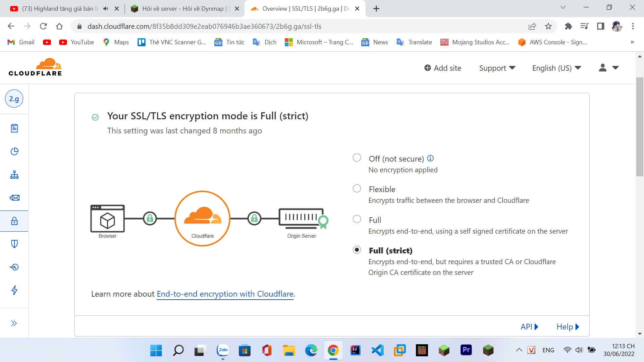Open Analytics pie chart sidebar icon
644x362 pixels.
14,152
